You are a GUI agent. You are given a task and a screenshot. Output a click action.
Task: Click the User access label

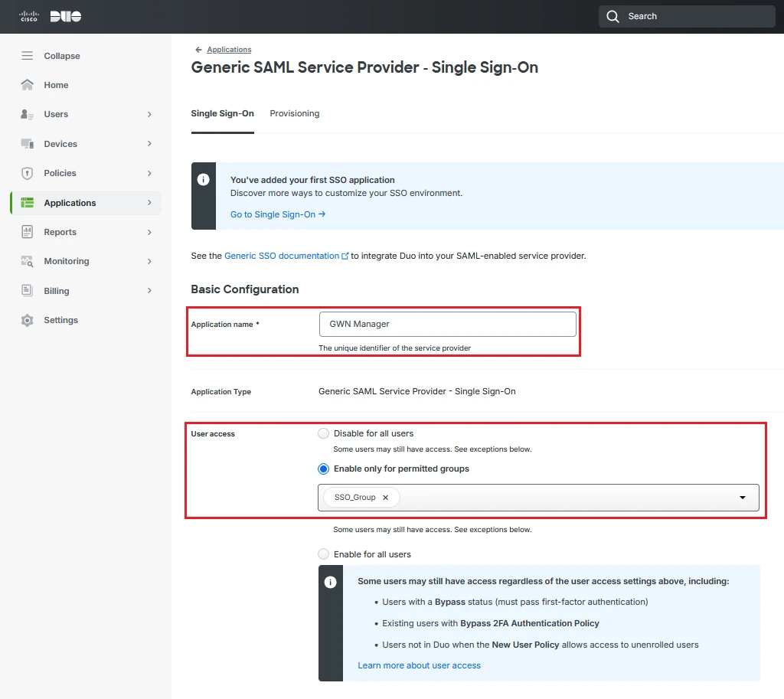(x=213, y=434)
